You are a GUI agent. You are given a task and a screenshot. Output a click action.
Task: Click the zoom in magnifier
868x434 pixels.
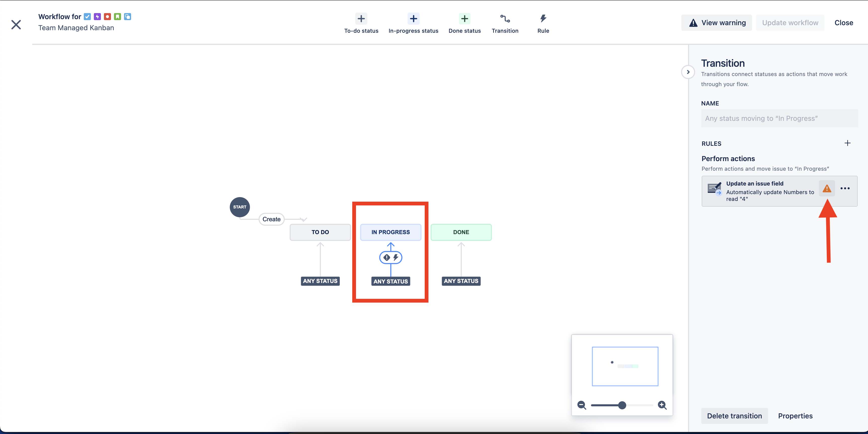pos(662,405)
